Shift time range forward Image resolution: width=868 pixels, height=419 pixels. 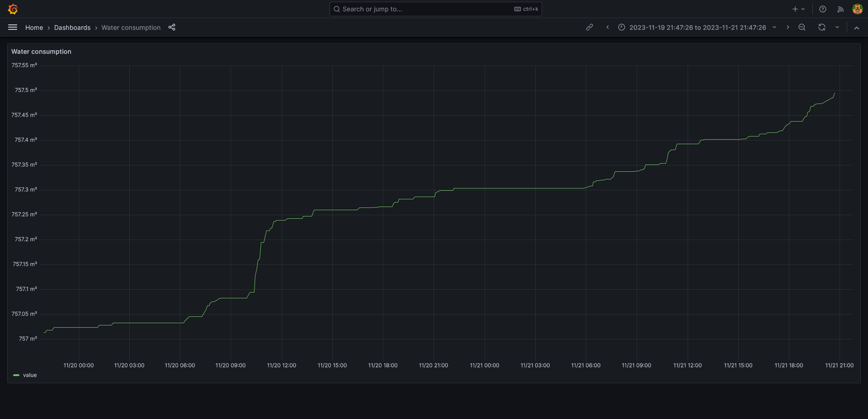(x=788, y=28)
